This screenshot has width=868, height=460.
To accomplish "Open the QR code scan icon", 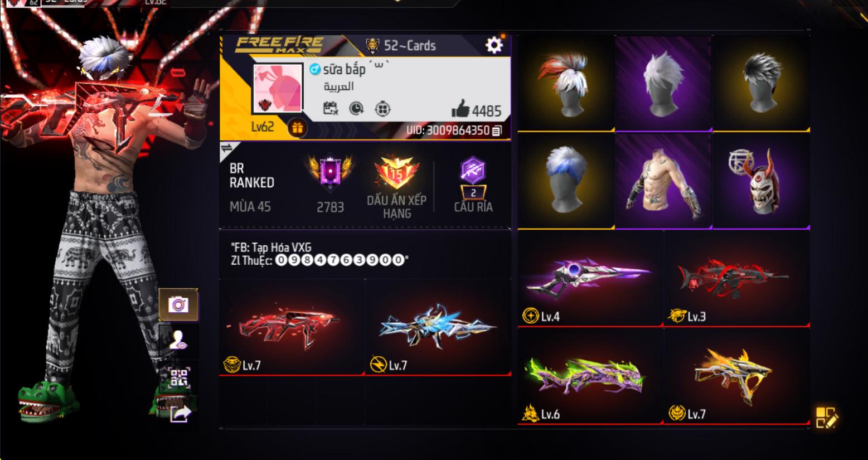I will 178,377.
